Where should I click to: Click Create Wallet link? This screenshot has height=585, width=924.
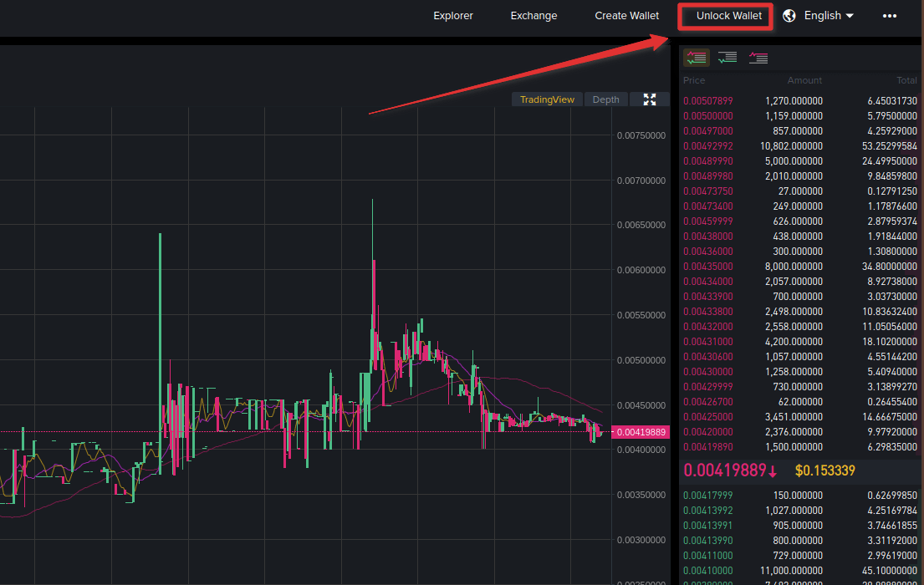click(x=627, y=16)
